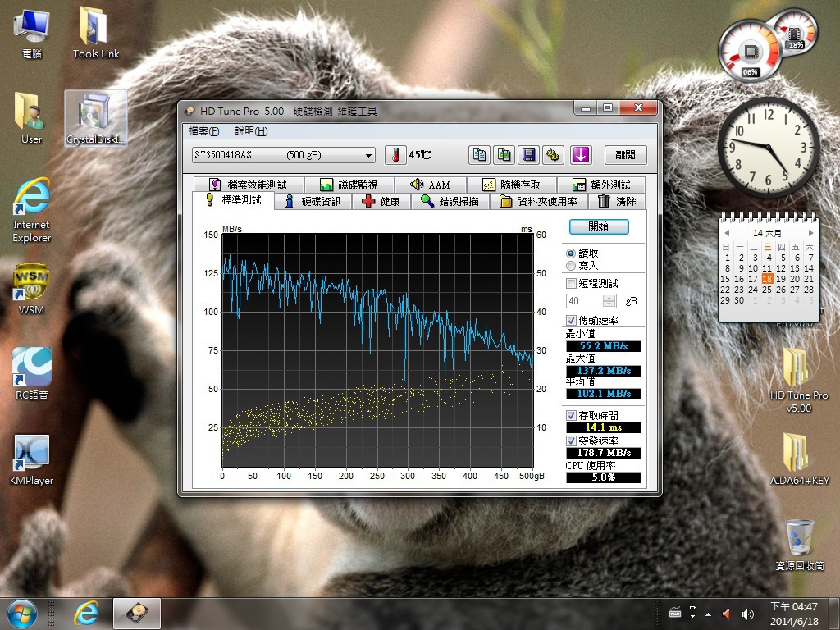Open the User folder icon
The height and width of the screenshot is (630, 840).
[x=31, y=118]
